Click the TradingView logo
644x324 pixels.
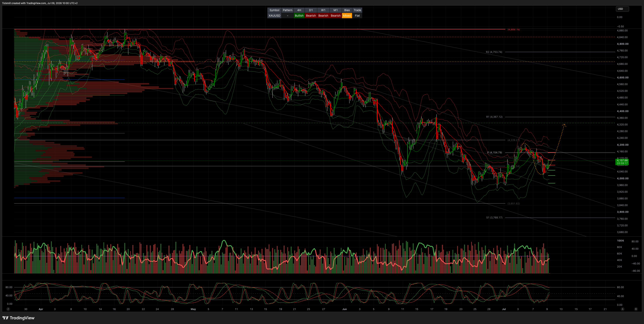click(18, 318)
